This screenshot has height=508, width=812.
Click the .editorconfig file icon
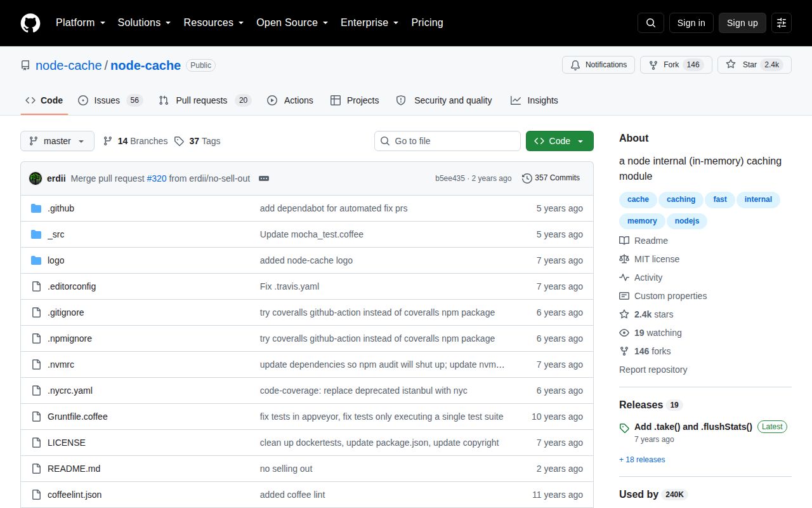(36, 286)
